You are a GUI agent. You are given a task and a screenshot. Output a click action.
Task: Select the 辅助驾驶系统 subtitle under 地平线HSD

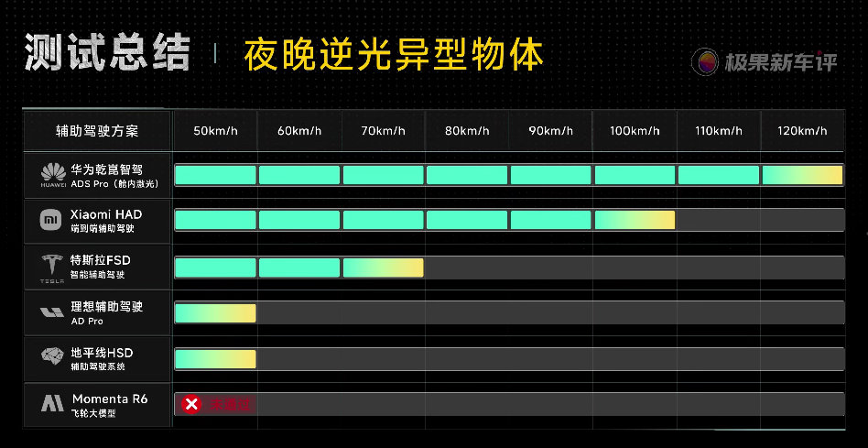pyautogui.click(x=98, y=366)
